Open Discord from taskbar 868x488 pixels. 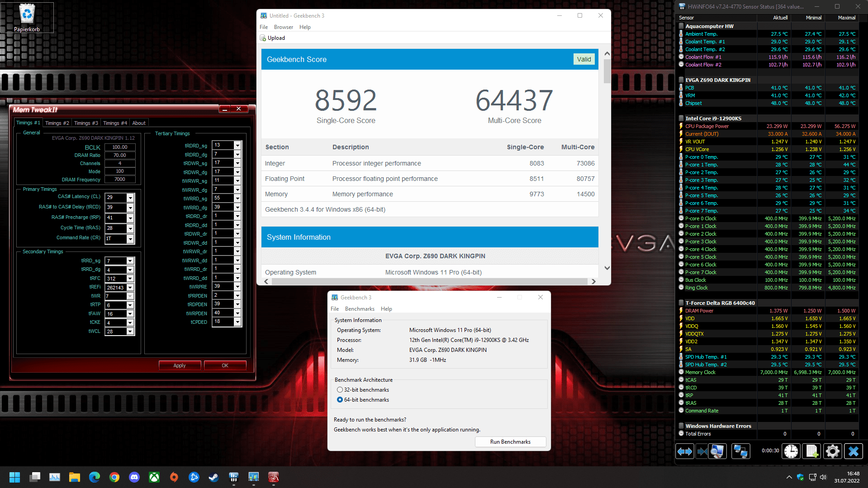134,477
